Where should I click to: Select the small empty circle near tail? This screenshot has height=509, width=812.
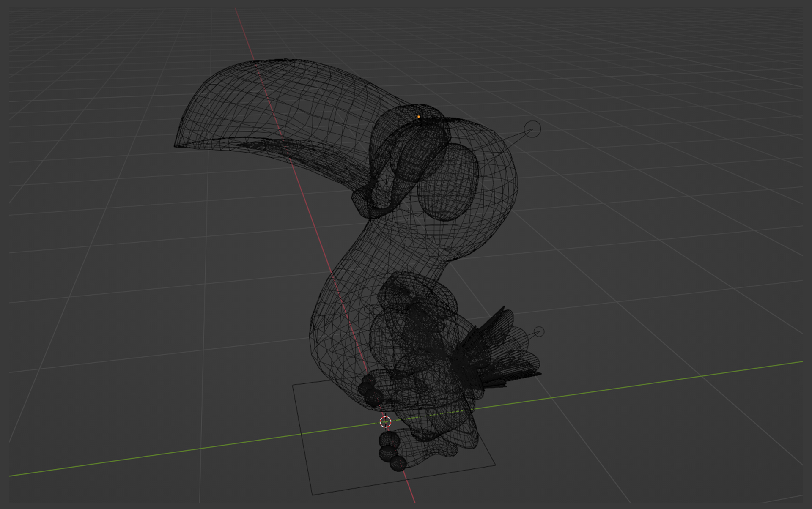pyautogui.click(x=539, y=332)
